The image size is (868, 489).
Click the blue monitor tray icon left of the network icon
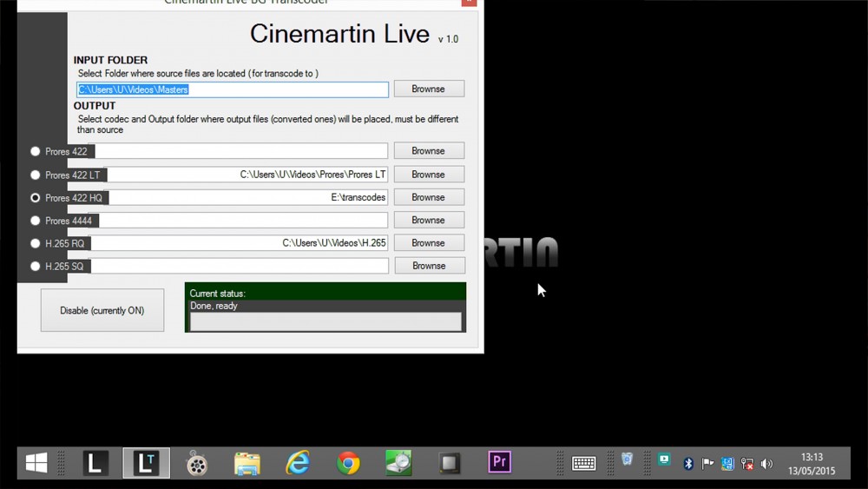(x=727, y=464)
